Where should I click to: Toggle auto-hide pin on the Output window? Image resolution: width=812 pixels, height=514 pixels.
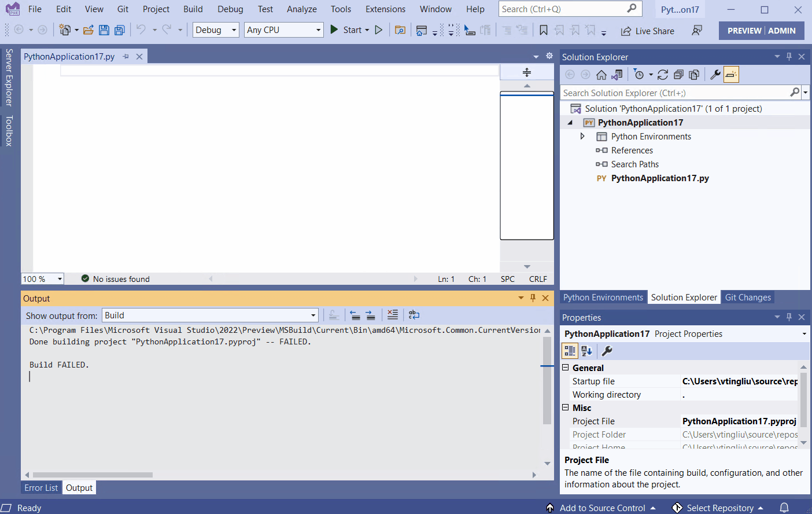(533, 298)
